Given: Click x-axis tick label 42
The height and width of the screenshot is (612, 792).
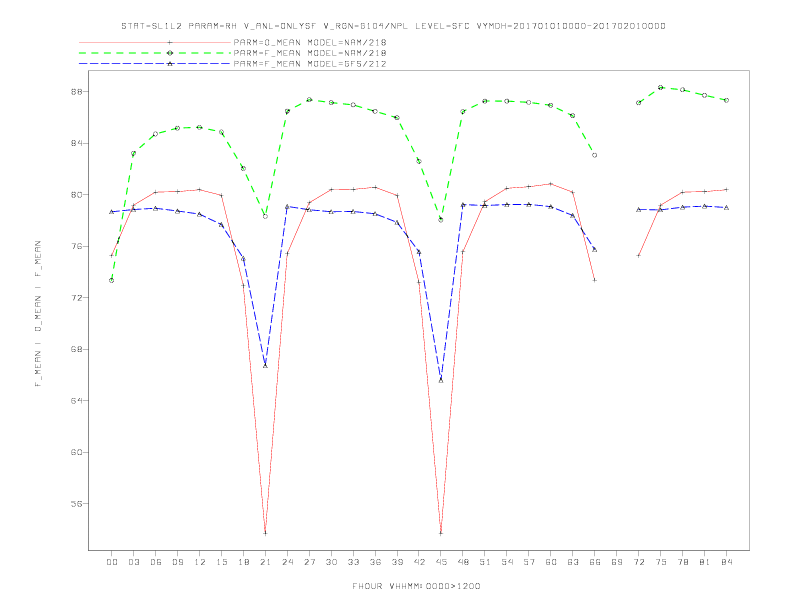Looking at the screenshot, I should coord(419,562).
